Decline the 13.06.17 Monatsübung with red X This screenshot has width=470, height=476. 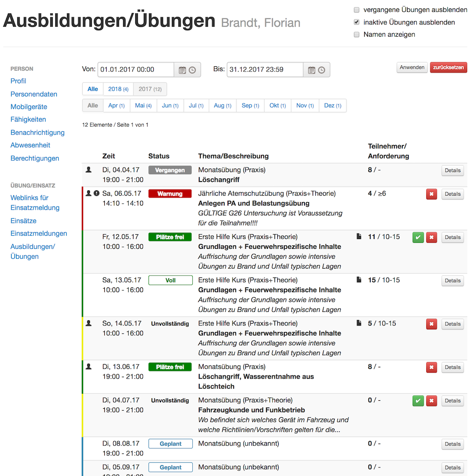[x=431, y=367]
